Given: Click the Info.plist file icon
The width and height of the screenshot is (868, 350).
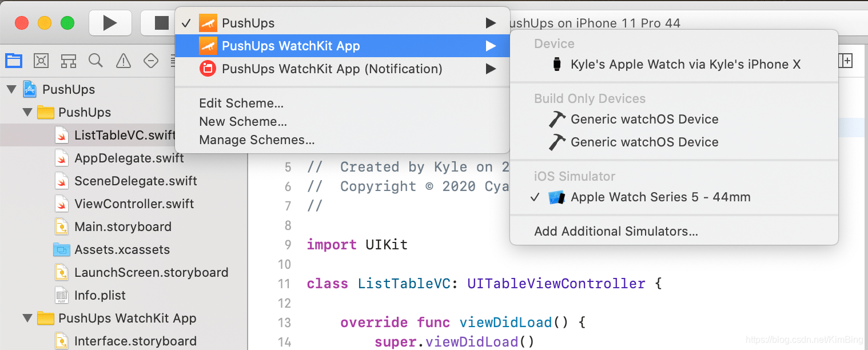Looking at the screenshot, I should pos(62,295).
